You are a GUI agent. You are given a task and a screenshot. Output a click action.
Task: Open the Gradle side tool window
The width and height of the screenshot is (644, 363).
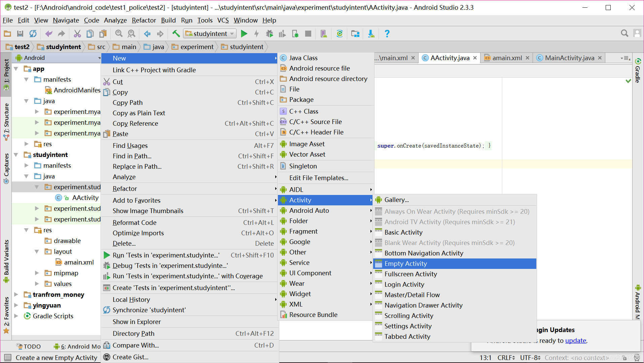[x=638, y=71]
